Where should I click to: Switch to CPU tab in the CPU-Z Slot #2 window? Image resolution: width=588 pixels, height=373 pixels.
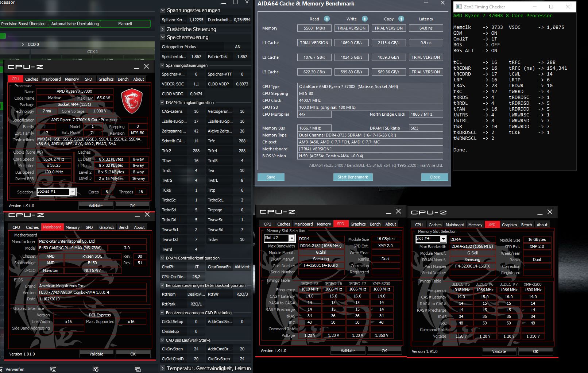coord(268,224)
